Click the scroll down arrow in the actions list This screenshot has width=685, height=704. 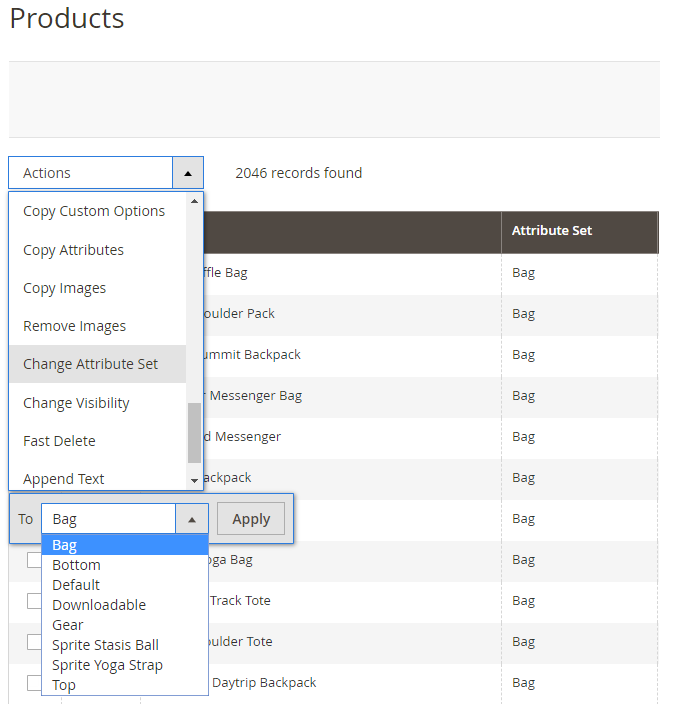tap(195, 481)
